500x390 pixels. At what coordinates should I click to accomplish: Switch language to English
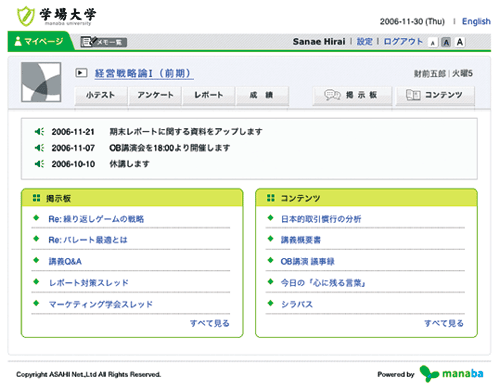pos(476,22)
